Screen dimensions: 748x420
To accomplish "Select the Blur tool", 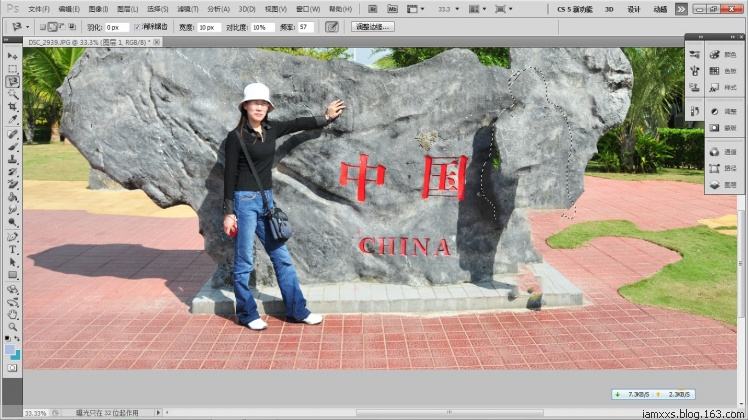I will (x=12, y=209).
